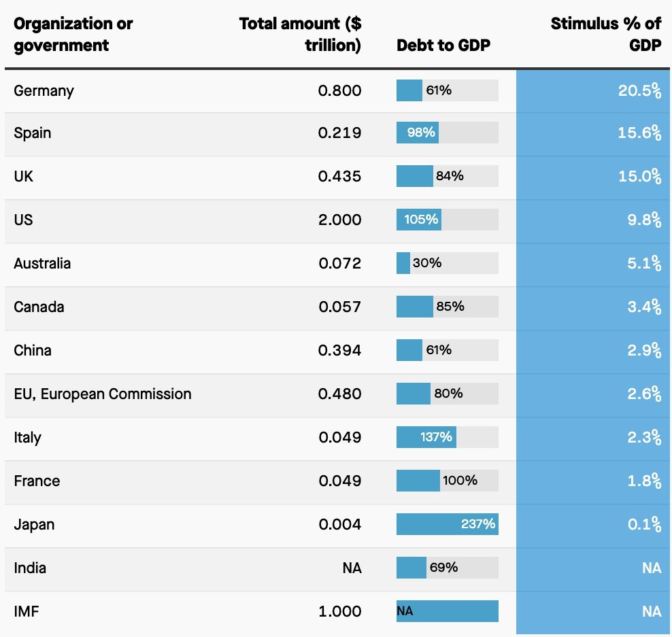Click the US 105% debt bar
The image size is (672, 637).
pos(419,220)
